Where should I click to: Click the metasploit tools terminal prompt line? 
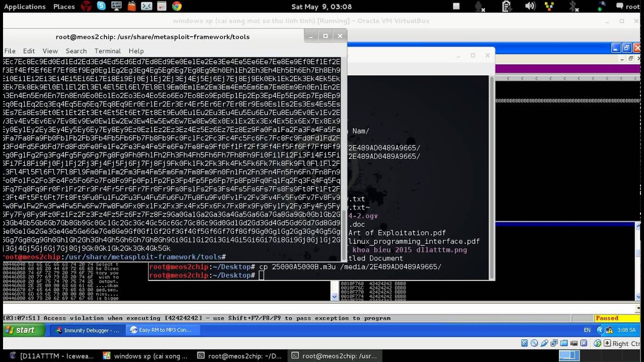tap(115, 257)
